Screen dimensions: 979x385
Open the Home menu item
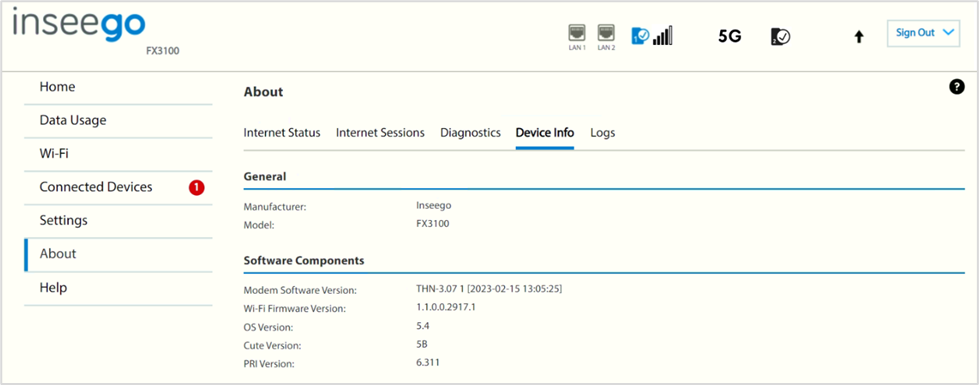118,87
